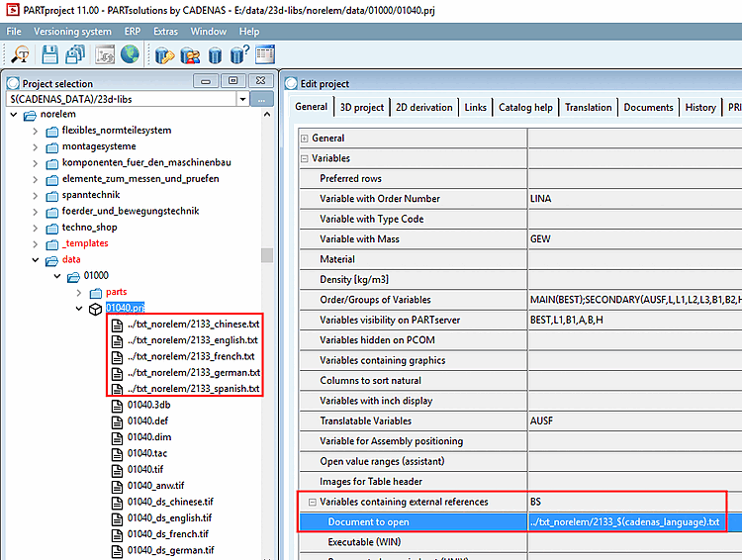The width and height of the screenshot is (742, 560).
Task: Click the Edit project panel icon
Action: [291, 83]
